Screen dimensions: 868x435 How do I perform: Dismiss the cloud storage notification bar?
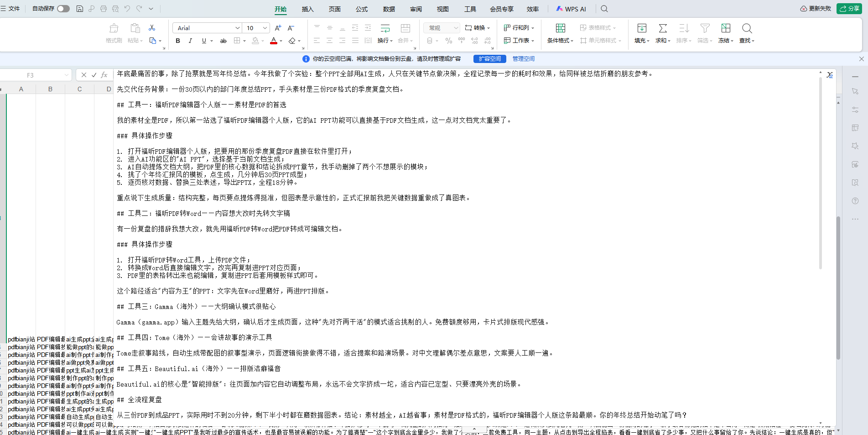[861, 59]
